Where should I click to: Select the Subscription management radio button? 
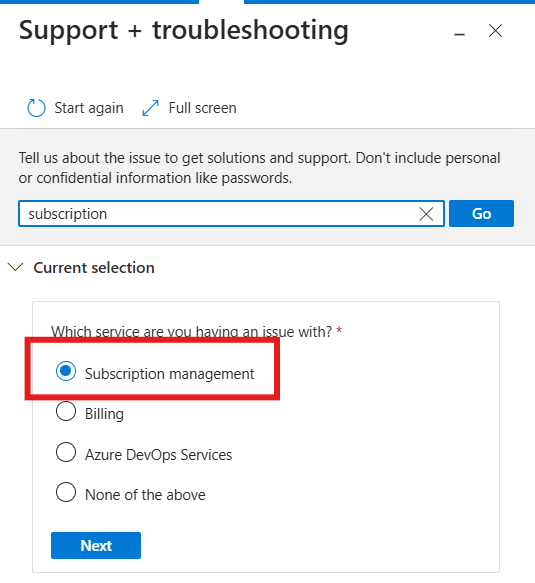pos(66,371)
